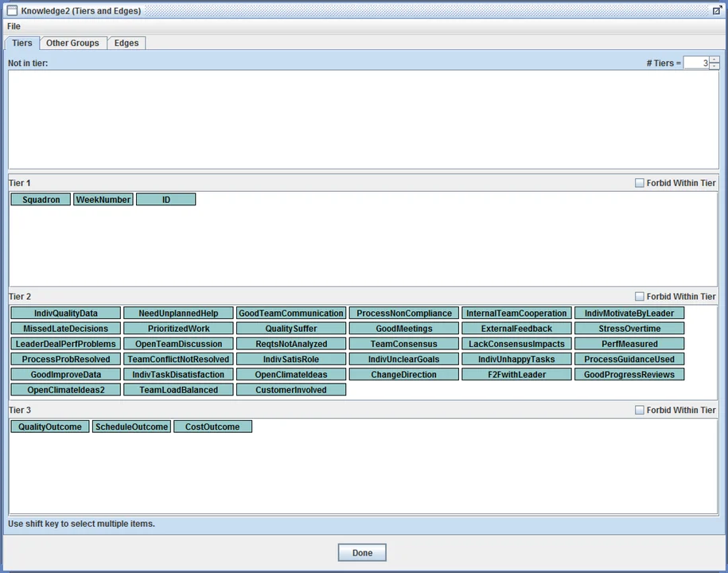
Task: Select IndivQualityData in Tier 2
Action: (x=65, y=313)
